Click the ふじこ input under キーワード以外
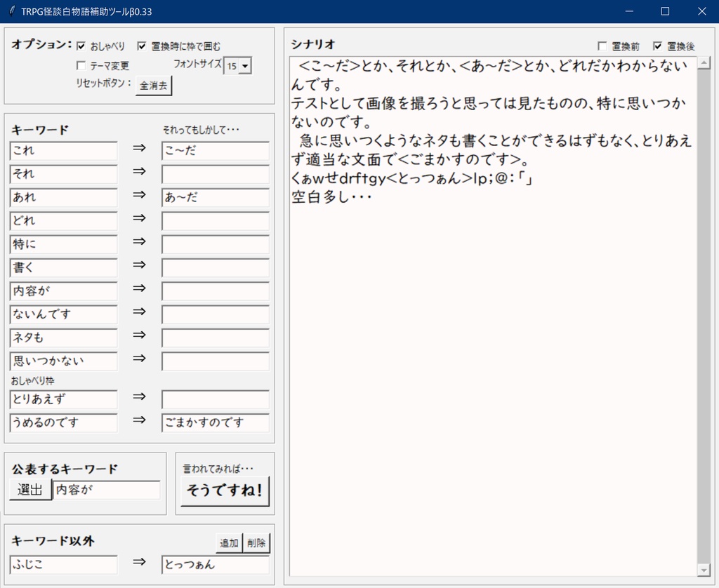 (63, 565)
